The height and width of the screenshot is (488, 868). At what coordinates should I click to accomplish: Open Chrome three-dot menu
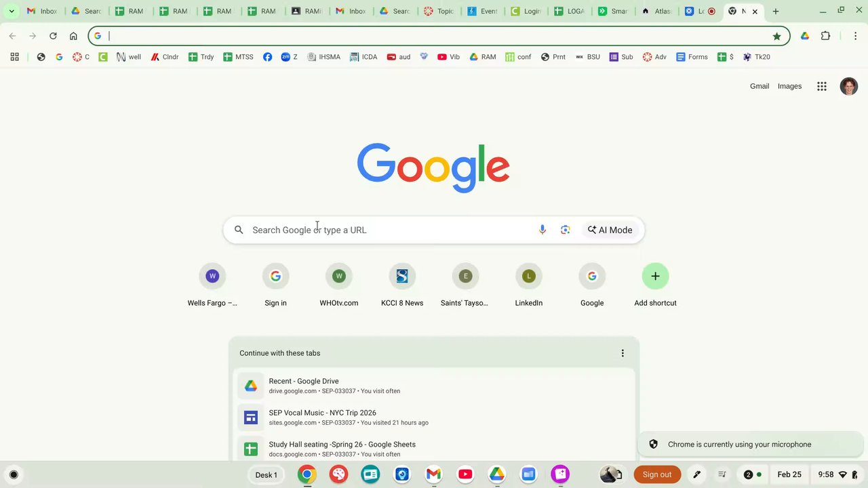[x=855, y=36]
